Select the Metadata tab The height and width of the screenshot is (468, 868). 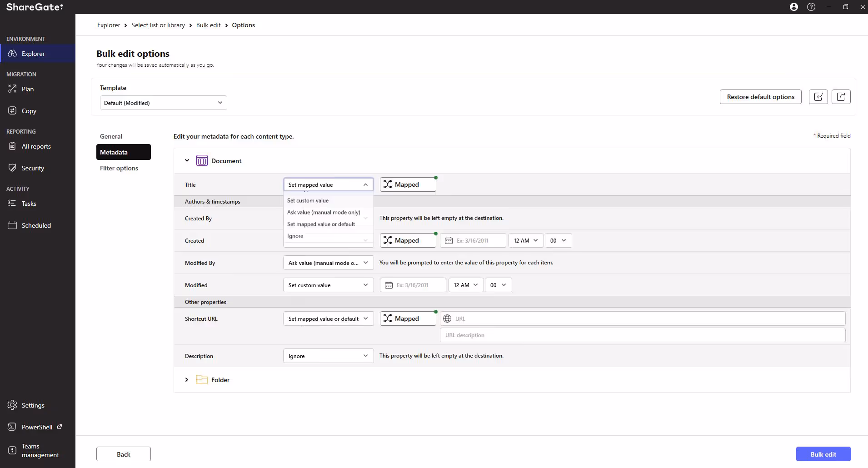[x=124, y=152]
